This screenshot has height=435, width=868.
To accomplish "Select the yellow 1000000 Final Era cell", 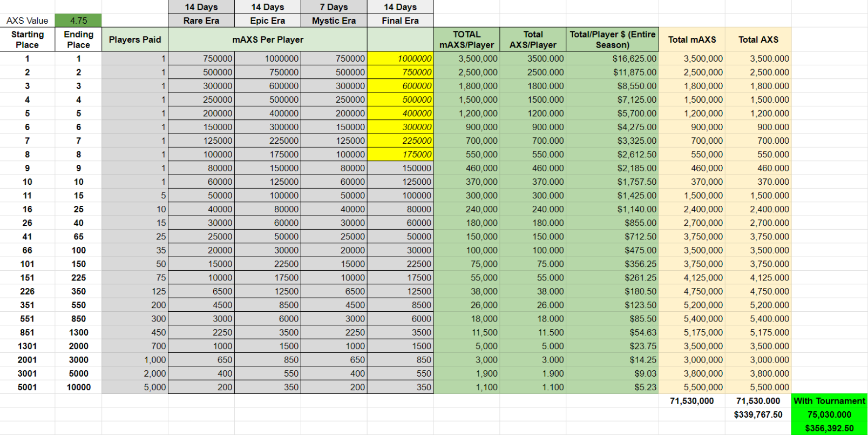I will [x=401, y=58].
